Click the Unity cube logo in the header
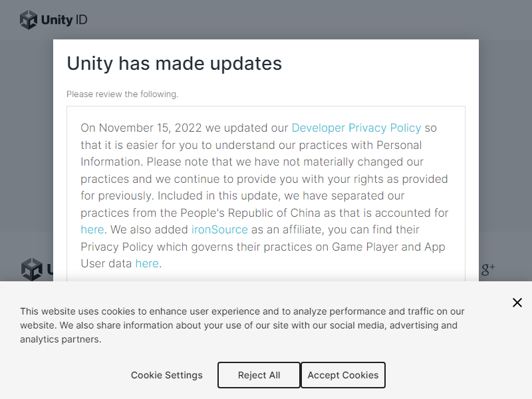The image size is (532, 399). click(29, 19)
